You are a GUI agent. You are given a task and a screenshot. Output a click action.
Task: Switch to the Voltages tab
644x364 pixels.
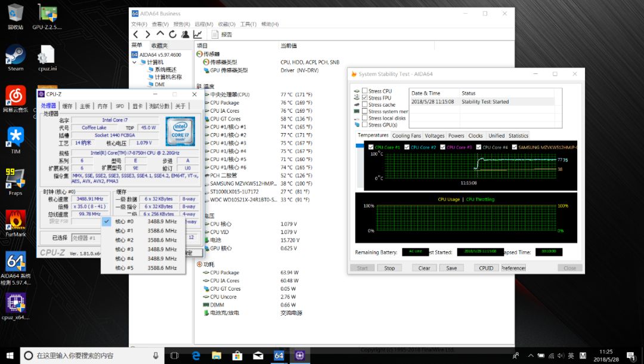pyautogui.click(x=435, y=136)
